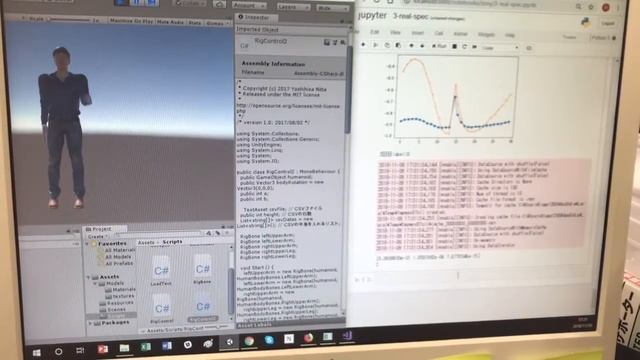640x360 pixels.
Task: Open the Jupyter Insert menu
Action: tap(417, 33)
